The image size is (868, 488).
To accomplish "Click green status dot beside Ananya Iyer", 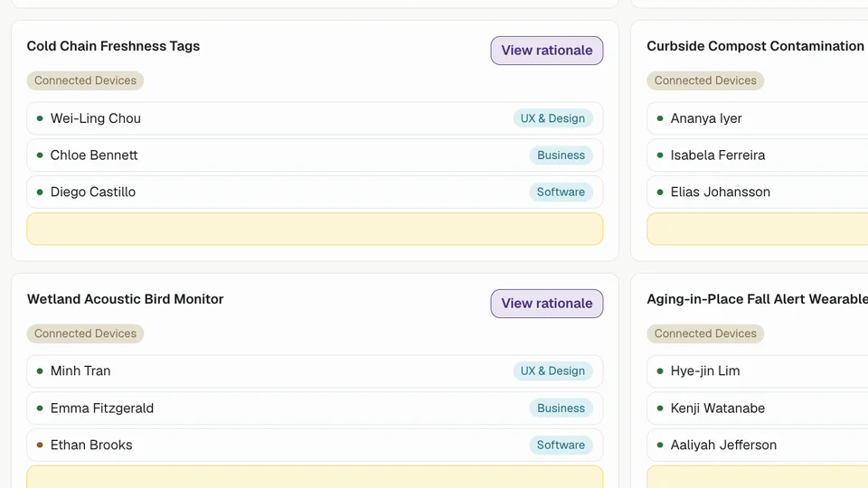I will 660,118.
